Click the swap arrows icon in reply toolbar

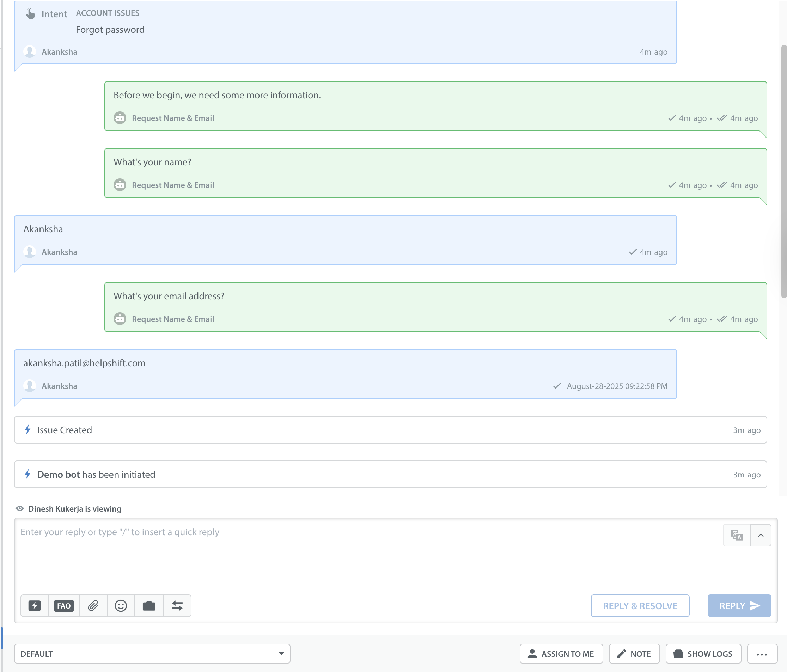click(177, 605)
